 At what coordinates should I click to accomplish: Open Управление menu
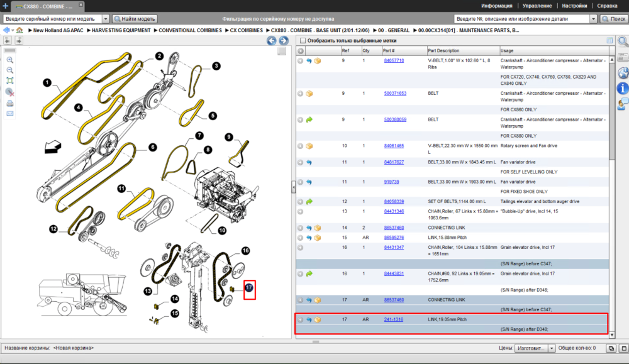[x=537, y=6]
